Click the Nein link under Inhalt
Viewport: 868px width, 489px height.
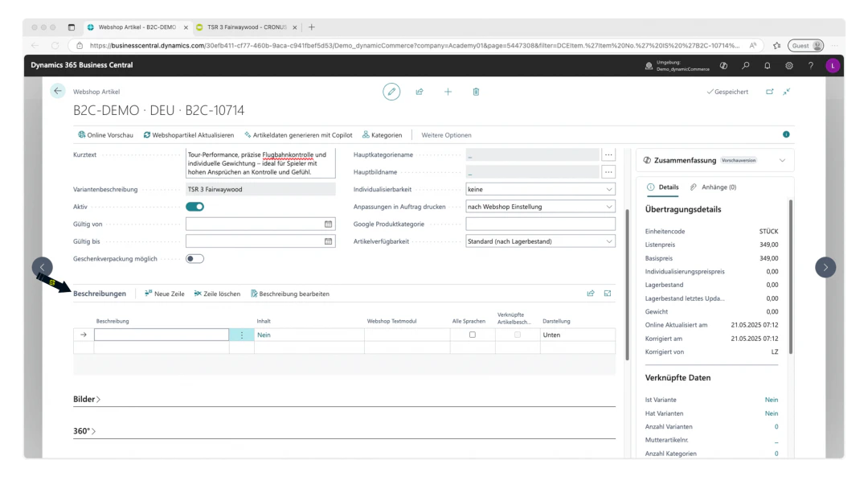click(264, 335)
